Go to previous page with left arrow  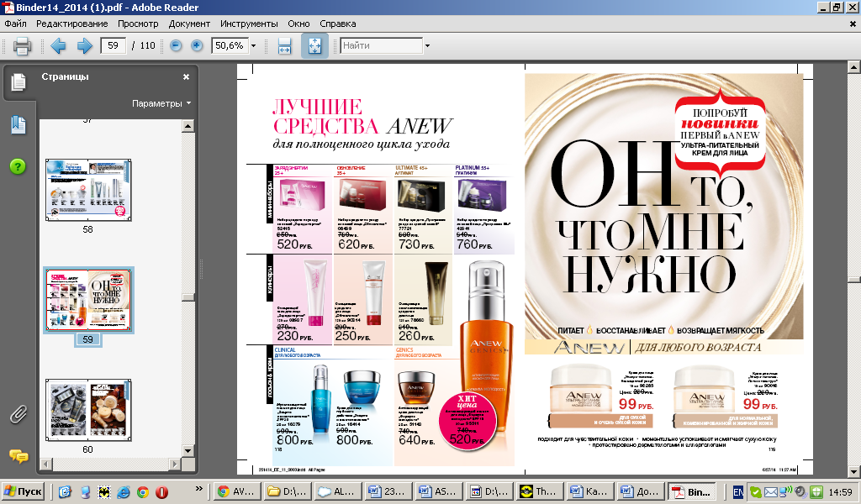[x=58, y=45]
